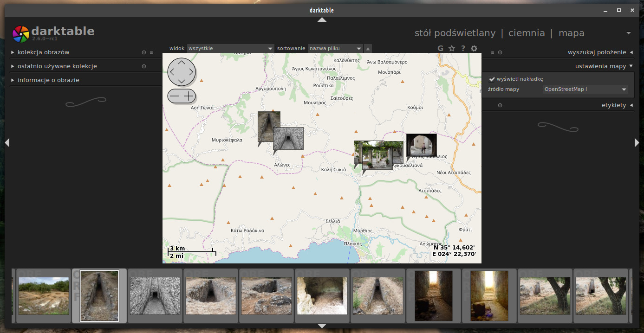Viewport: 644px width, 333px height.
Task: Pan the map left with the arrow control
Action: [172, 72]
